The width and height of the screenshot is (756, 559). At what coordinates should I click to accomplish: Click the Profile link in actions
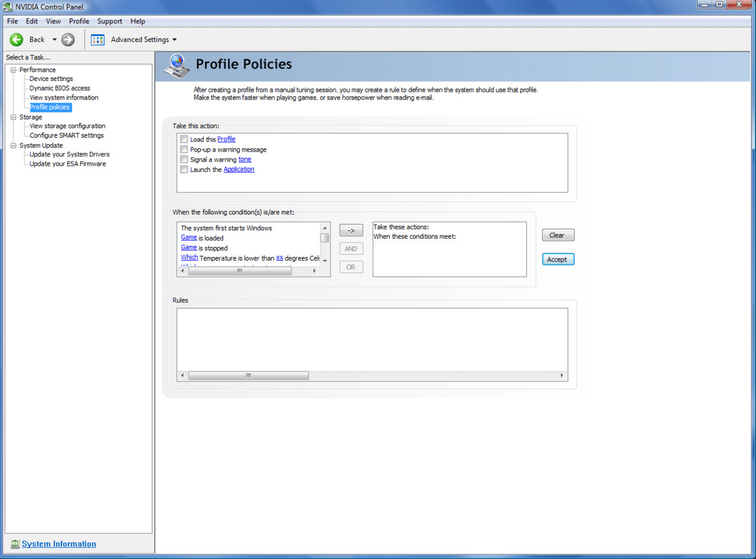pos(226,139)
